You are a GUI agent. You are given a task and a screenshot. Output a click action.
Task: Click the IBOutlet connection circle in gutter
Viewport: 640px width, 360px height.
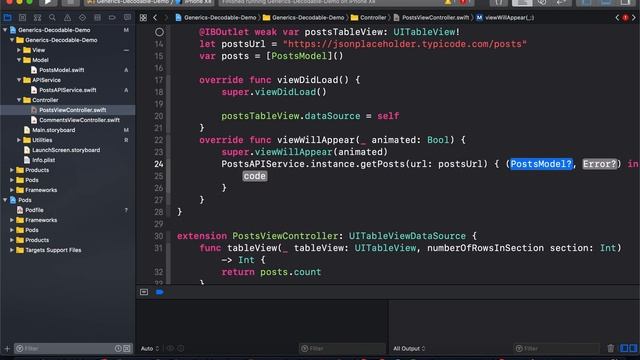coord(159,32)
